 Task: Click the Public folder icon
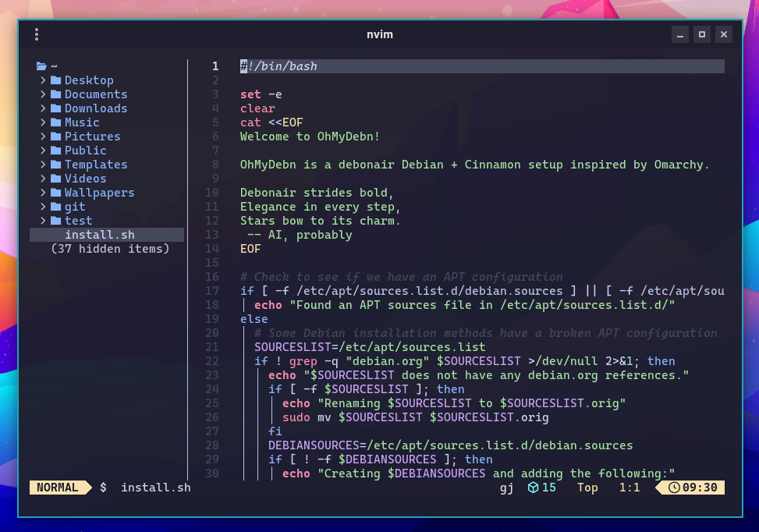tap(56, 150)
